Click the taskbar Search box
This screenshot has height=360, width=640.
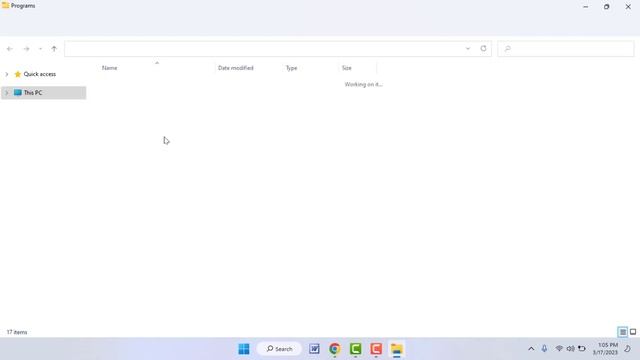pos(279,349)
